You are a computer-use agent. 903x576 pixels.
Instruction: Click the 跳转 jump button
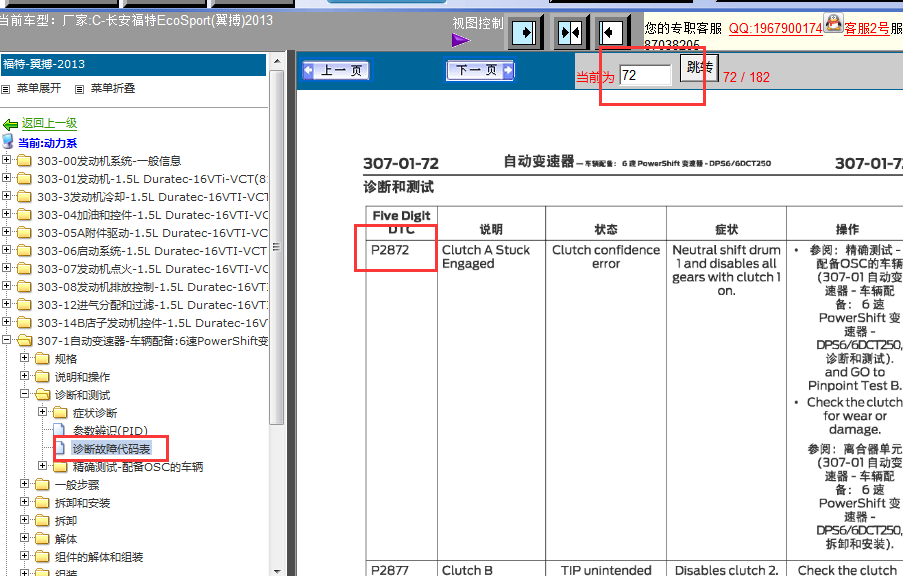[x=700, y=67]
